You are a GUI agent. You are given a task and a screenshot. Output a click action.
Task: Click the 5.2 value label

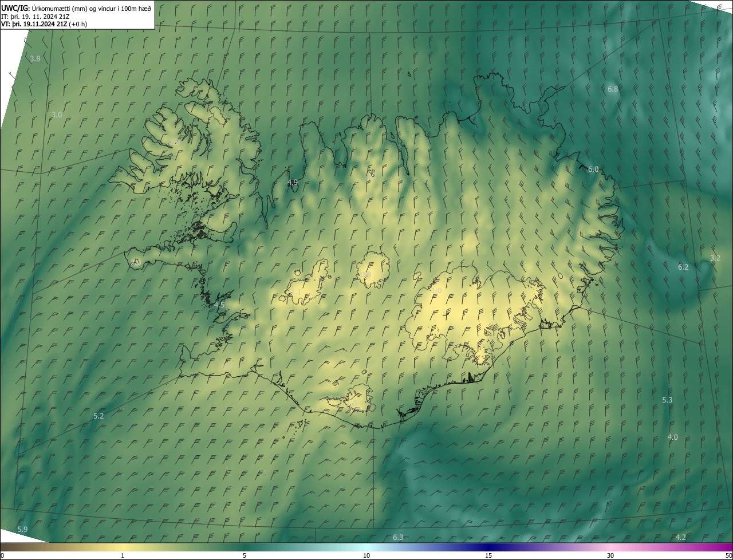pyautogui.click(x=98, y=416)
